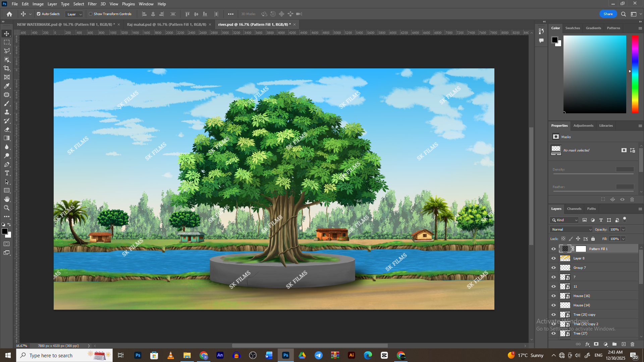Open the Normal blend mode dropdown
The height and width of the screenshot is (362, 644).
click(x=571, y=230)
